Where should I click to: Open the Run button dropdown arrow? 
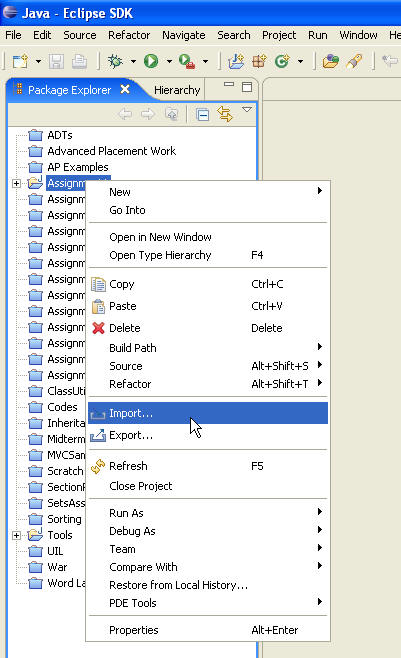[x=169, y=61]
